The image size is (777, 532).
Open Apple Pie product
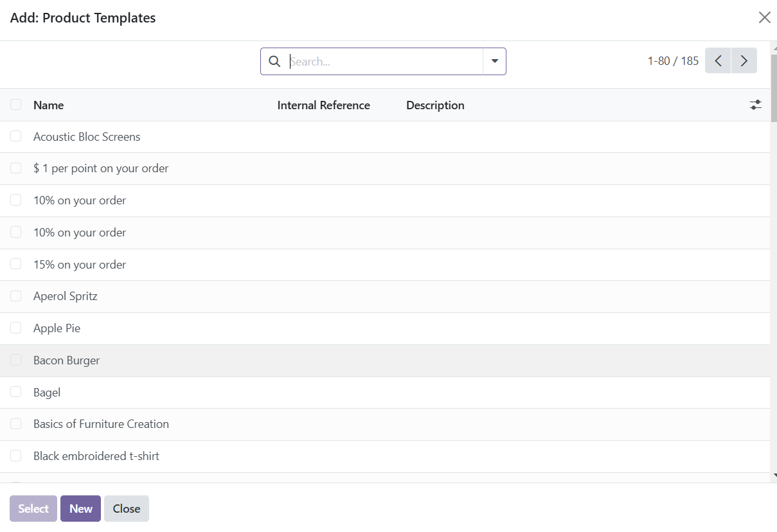(385, 328)
